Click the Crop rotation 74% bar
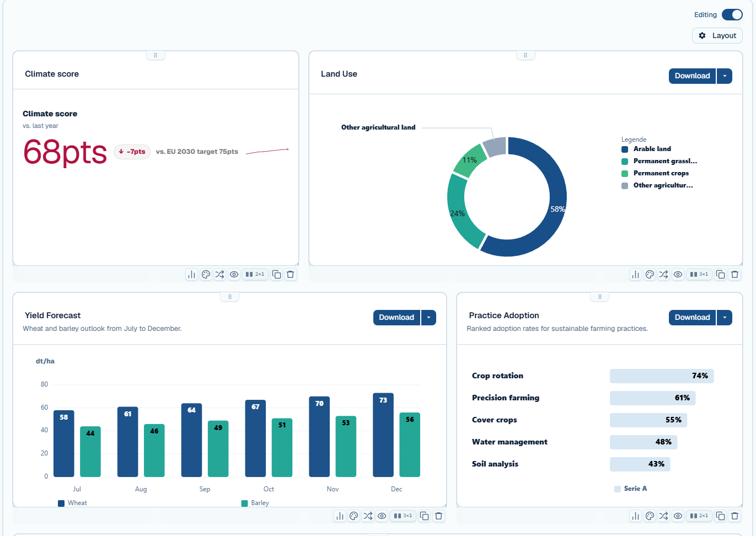The height and width of the screenshot is (536, 756). pos(662,376)
